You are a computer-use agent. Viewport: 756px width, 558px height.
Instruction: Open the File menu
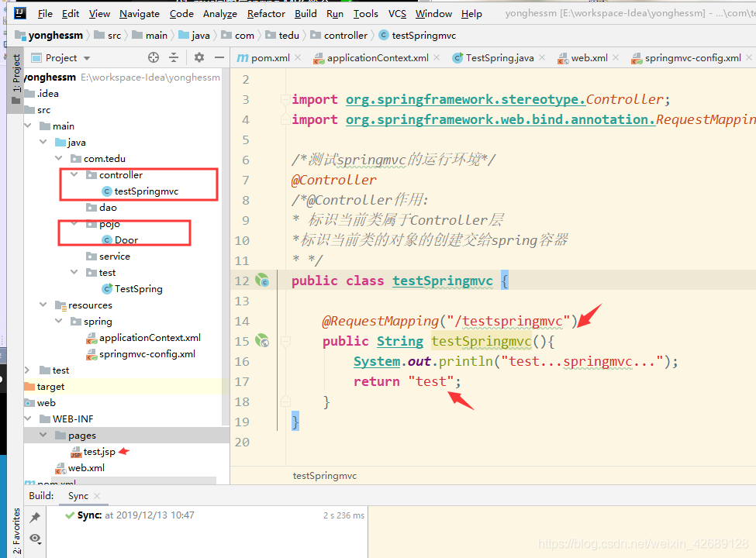(45, 13)
